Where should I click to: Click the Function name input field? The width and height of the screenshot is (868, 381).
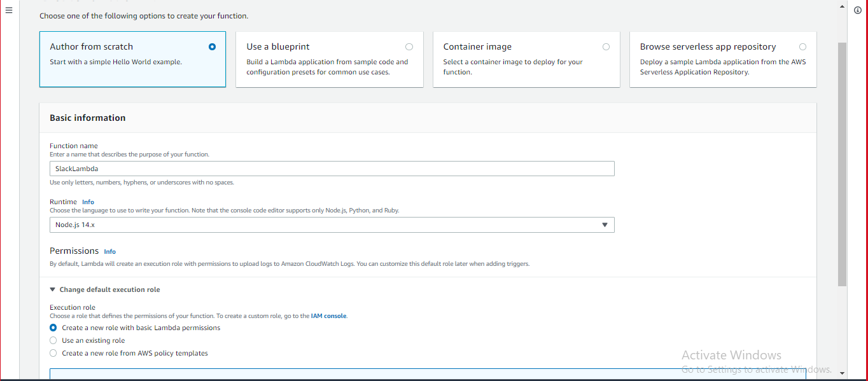332,169
